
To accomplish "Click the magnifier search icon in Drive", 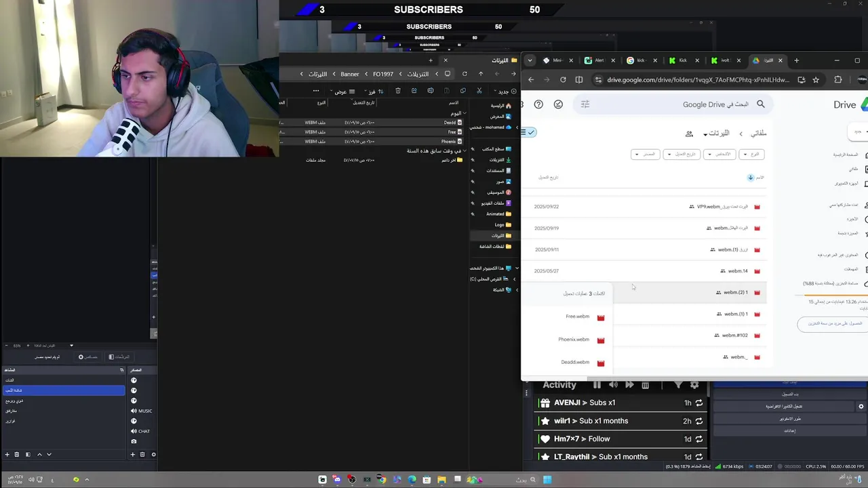I will 761,104.
